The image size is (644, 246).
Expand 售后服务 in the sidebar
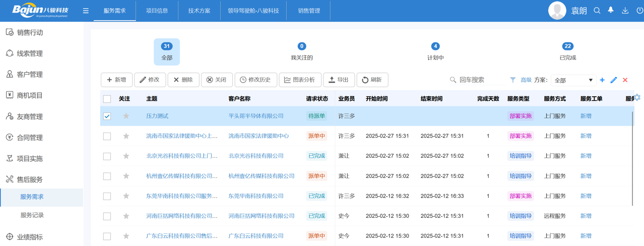point(30,179)
